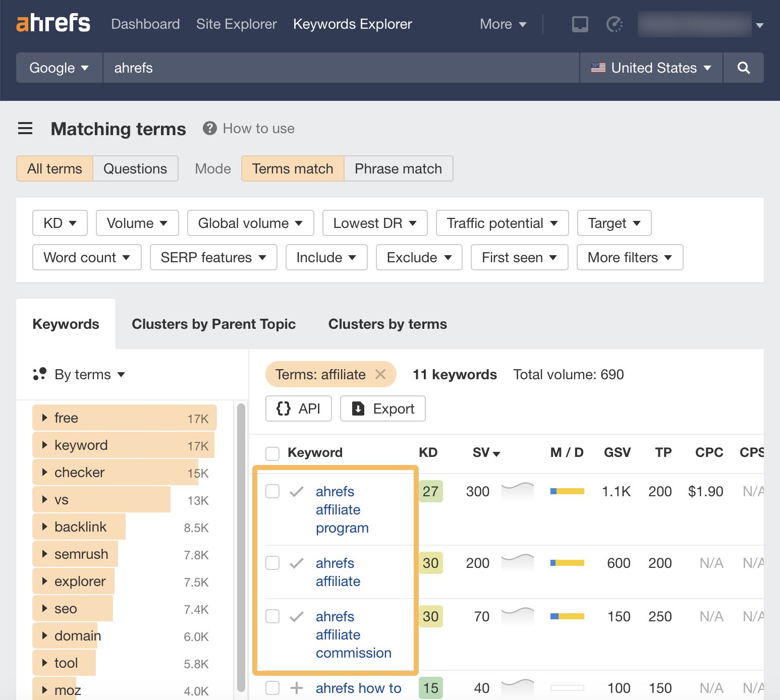Open the ahrefs affiliate keyword link
780x700 pixels.
(338, 571)
